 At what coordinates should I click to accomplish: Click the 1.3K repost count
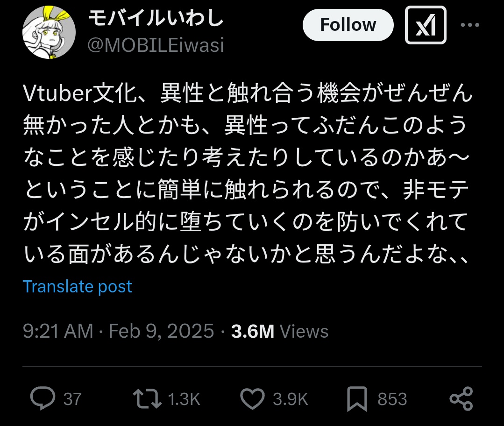(x=184, y=399)
